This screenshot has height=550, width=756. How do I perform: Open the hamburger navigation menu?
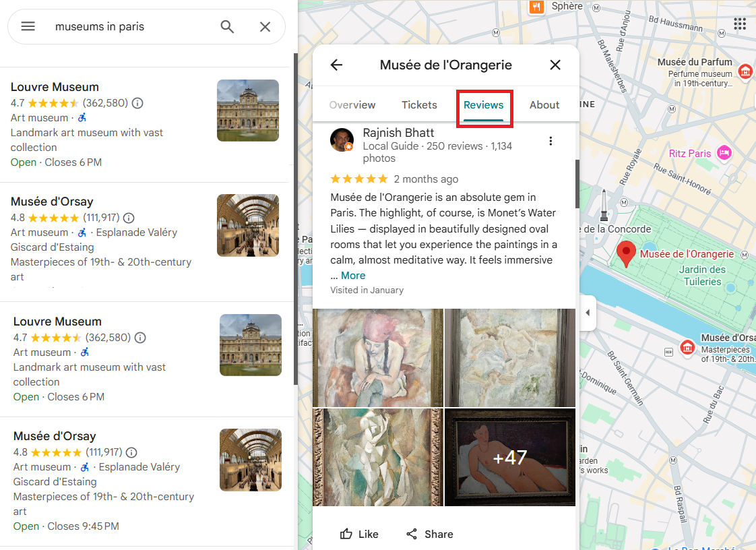pyautogui.click(x=28, y=26)
